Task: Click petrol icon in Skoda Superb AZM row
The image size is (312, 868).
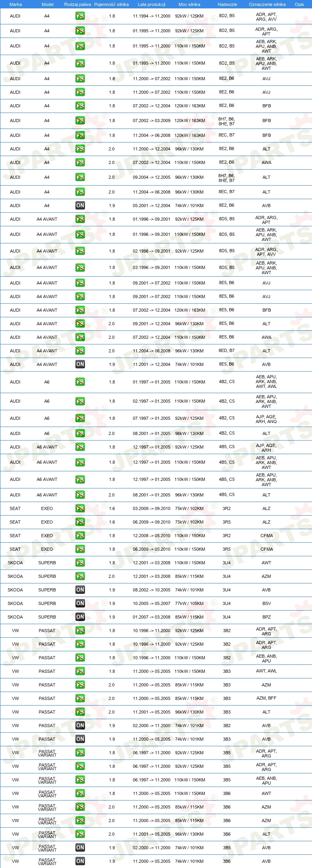Action: (x=80, y=576)
